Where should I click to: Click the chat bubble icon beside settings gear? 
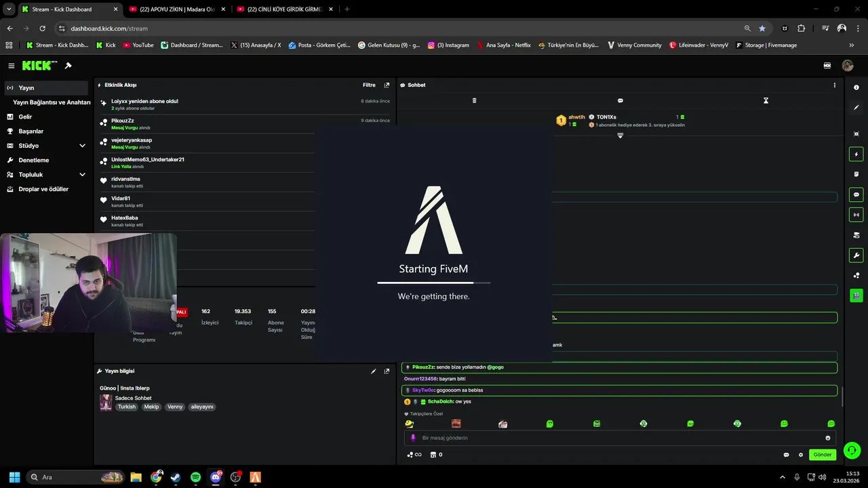pyautogui.click(x=786, y=455)
